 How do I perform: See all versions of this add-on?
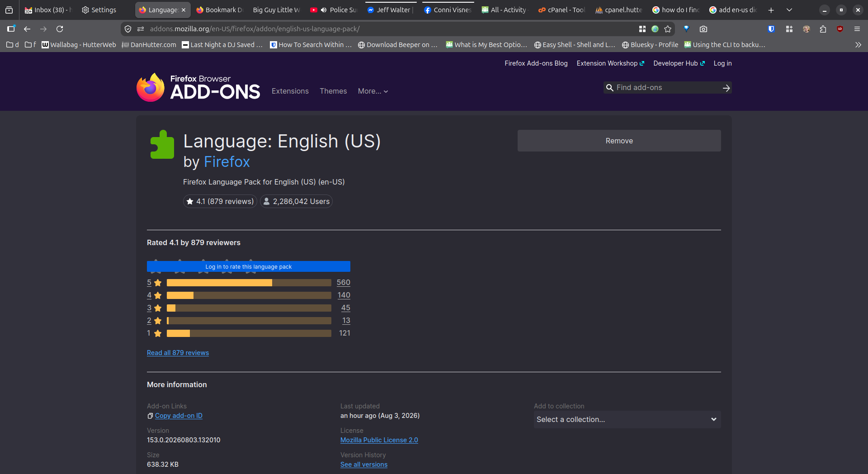coord(364,465)
